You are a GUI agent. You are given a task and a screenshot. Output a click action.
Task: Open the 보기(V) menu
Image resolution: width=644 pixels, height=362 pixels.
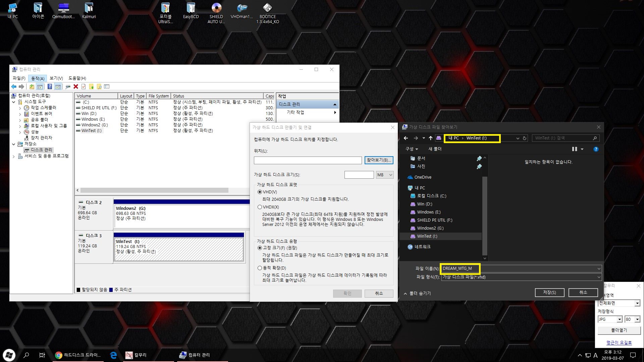[56, 78]
